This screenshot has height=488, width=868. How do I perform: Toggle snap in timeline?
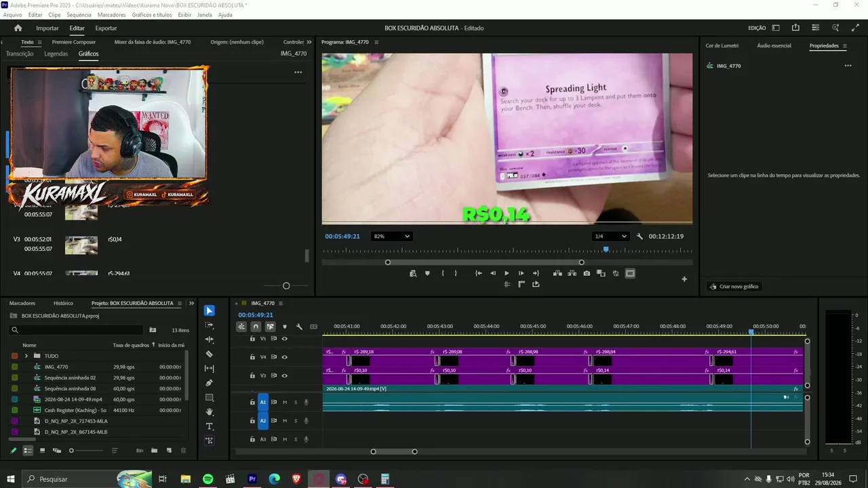pyautogui.click(x=256, y=327)
